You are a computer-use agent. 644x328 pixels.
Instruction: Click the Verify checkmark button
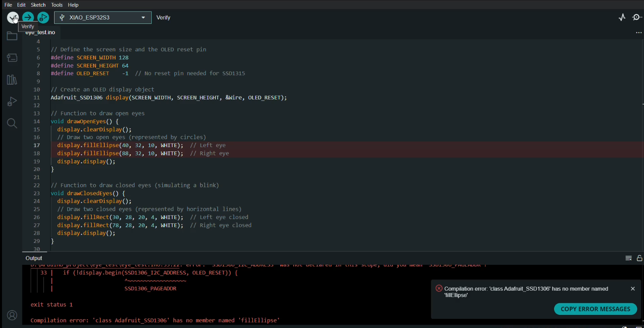[x=13, y=17]
